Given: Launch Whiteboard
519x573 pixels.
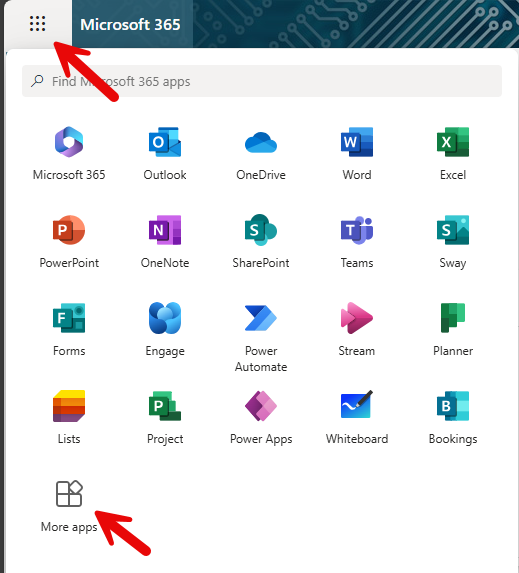Looking at the screenshot, I should click(357, 405).
